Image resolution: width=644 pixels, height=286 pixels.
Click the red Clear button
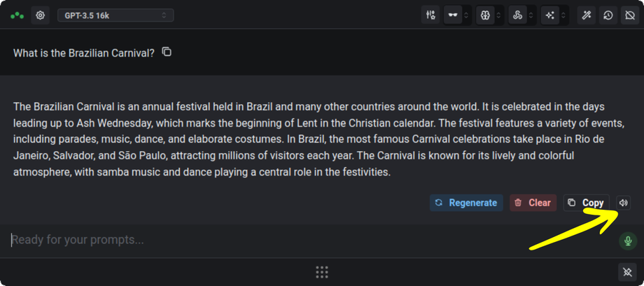(533, 203)
